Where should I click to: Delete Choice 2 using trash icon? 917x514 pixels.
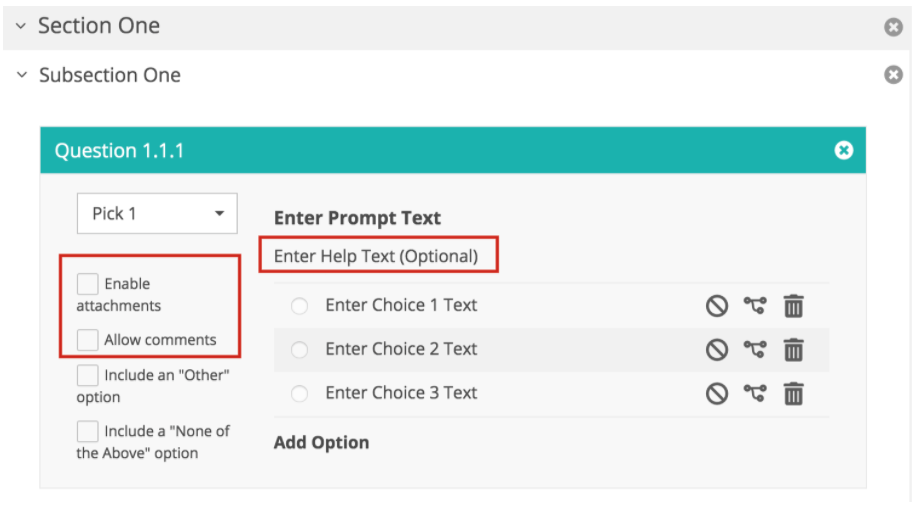click(794, 350)
